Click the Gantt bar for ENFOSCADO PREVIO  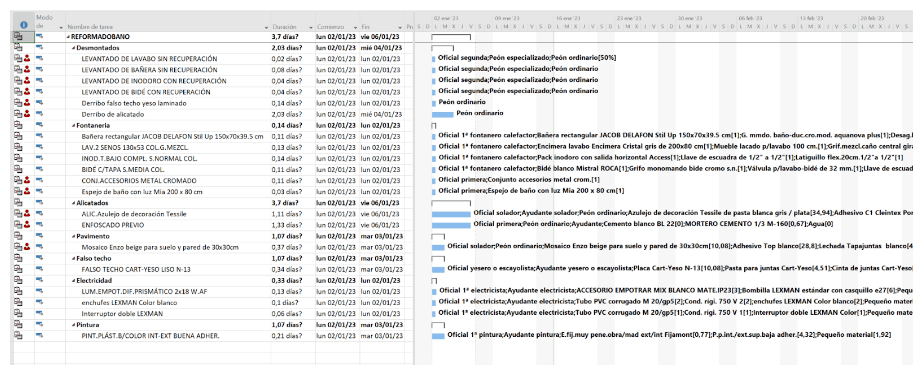(x=451, y=225)
